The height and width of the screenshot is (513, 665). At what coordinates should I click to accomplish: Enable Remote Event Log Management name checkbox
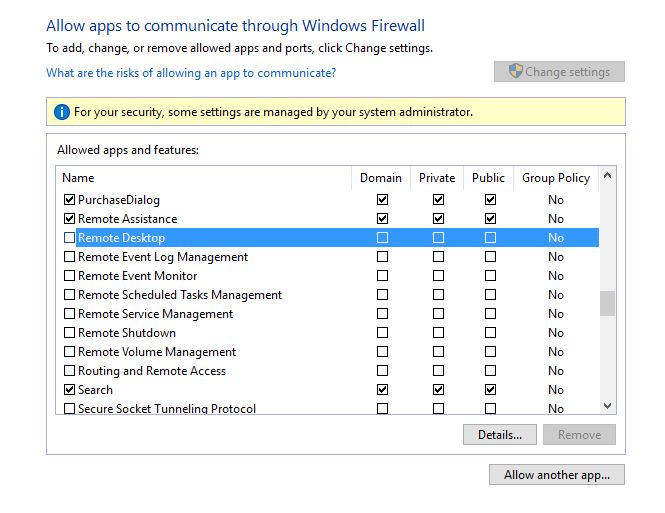[x=69, y=256]
